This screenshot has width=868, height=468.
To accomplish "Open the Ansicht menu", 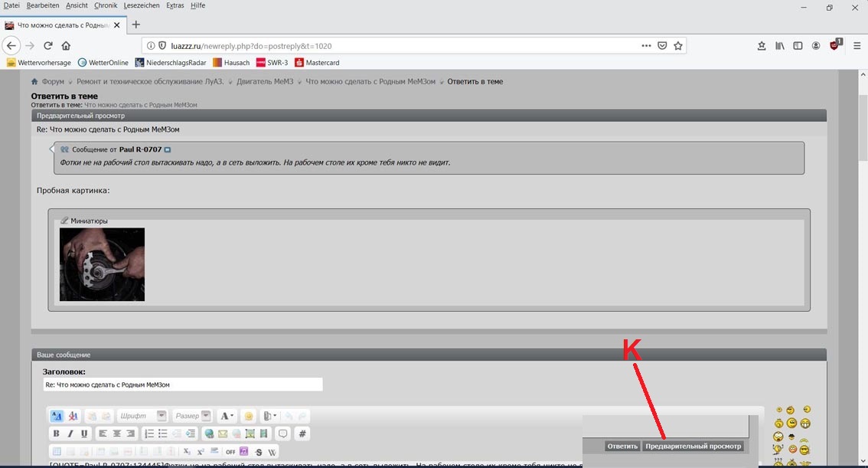I will [x=77, y=5].
